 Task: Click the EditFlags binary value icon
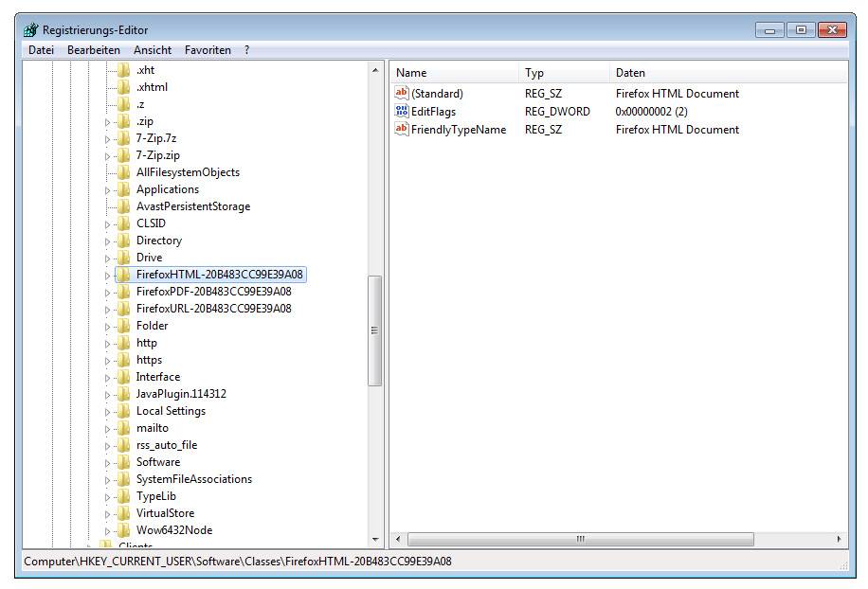pos(402,112)
